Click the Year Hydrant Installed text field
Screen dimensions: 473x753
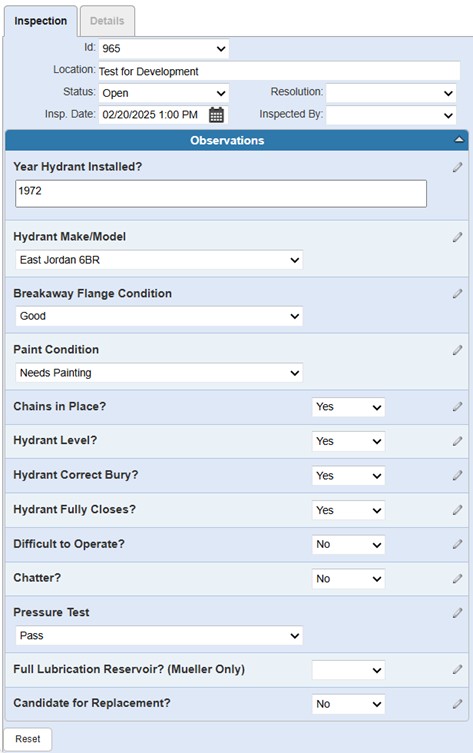pos(221,194)
